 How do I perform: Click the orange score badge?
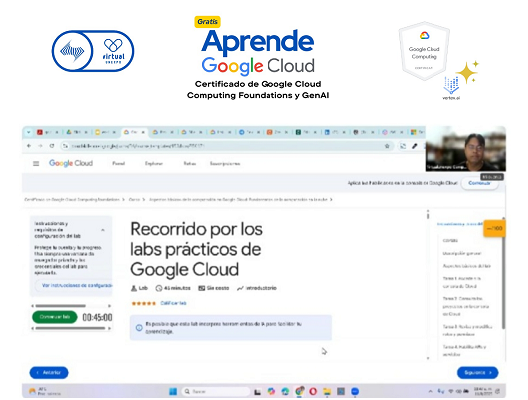tap(494, 229)
